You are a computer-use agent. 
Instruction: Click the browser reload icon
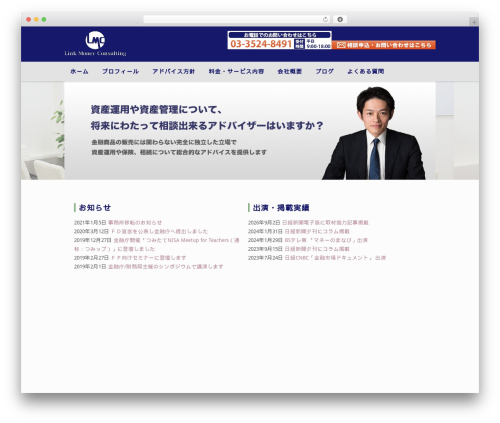pos(325,19)
